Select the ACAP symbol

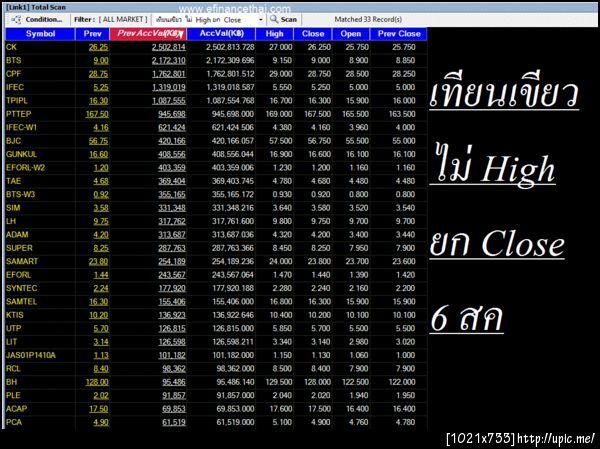(16, 409)
